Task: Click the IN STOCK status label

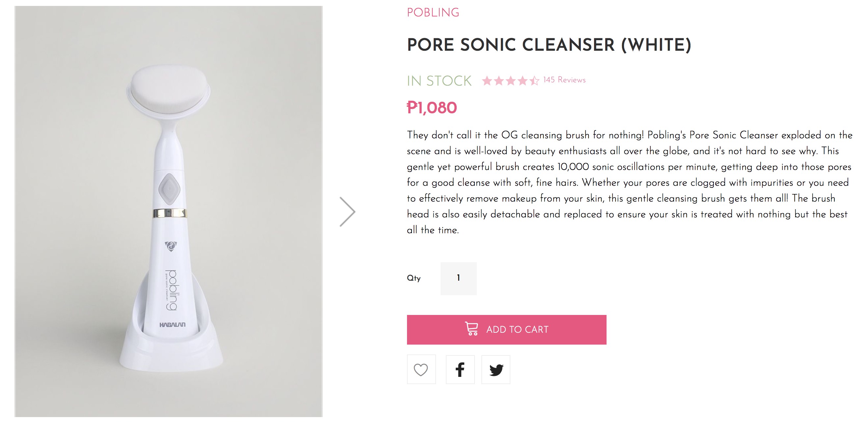Action: click(x=439, y=81)
